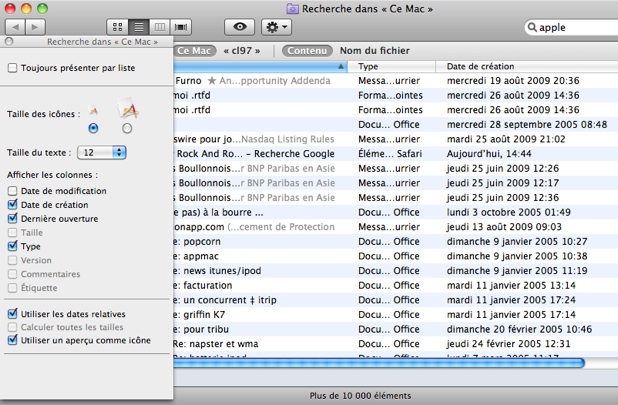Click date mercredi 19 août 2009 20:36
The width and height of the screenshot is (618, 405).
pos(513,81)
